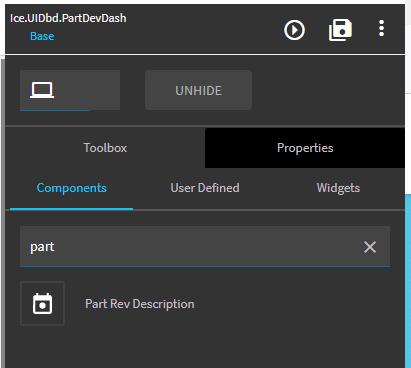Click the laptop device icon
Viewport: 411px width, 368px height.
click(42, 90)
